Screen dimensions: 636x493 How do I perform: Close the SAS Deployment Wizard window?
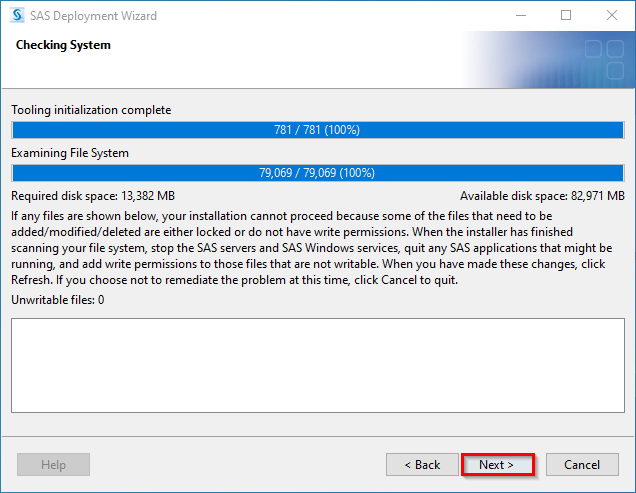click(612, 15)
